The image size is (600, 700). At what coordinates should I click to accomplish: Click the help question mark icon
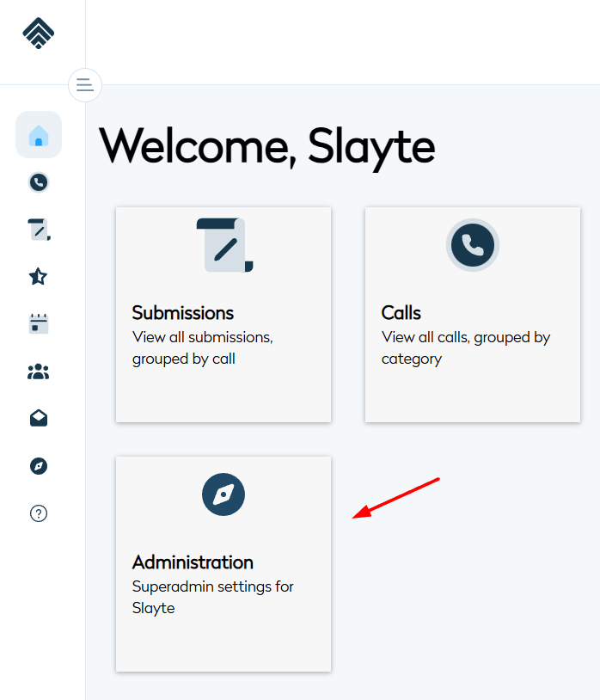(x=39, y=513)
